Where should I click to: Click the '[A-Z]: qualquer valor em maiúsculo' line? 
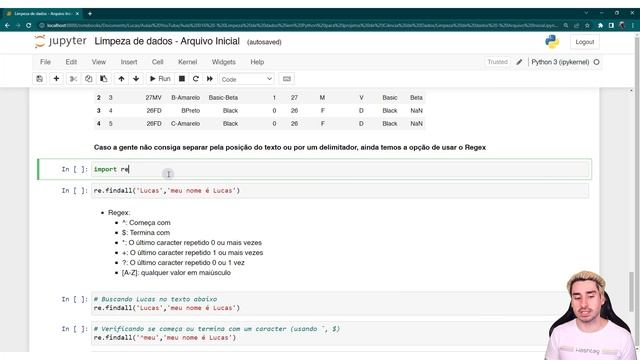(x=176, y=273)
